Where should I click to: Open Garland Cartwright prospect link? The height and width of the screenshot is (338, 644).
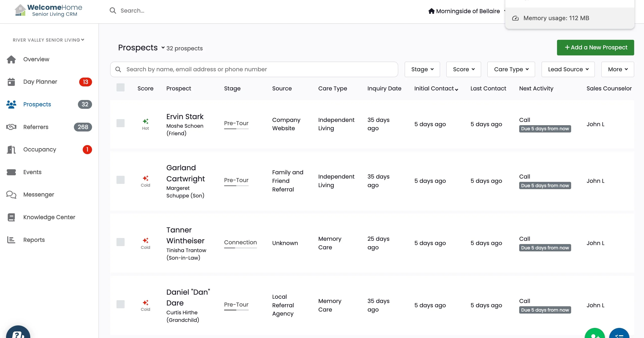(185, 173)
